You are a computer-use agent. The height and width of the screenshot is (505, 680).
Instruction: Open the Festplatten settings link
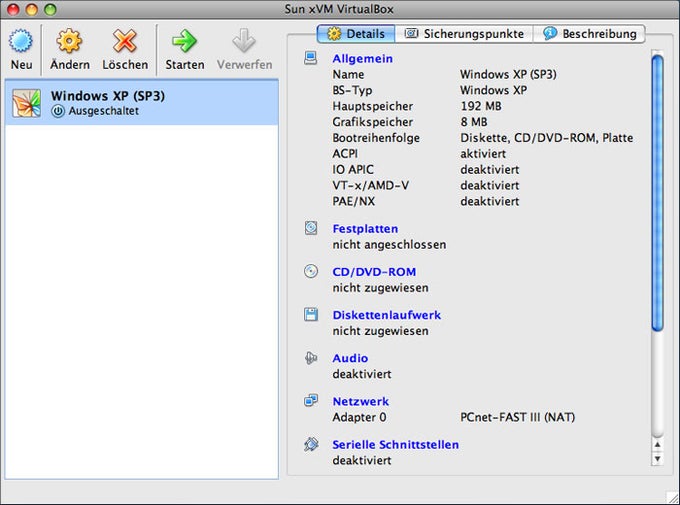(x=365, y=229)
